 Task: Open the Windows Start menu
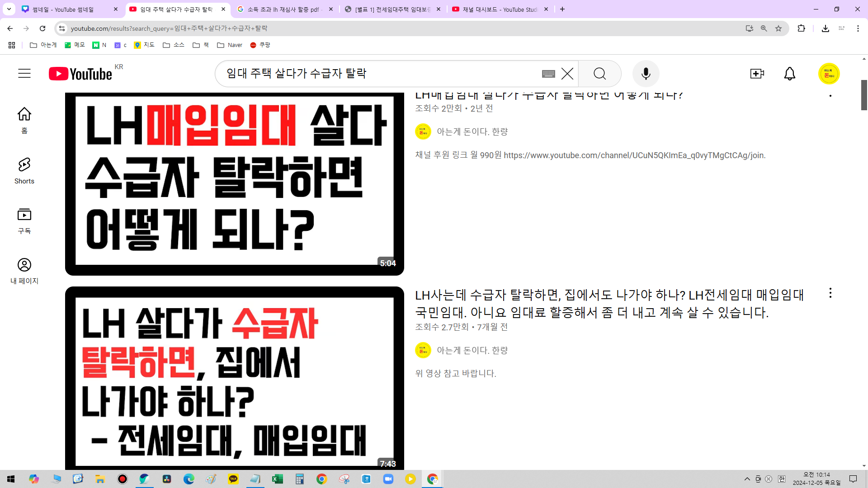pyautogui.click(x=11, y=479)
